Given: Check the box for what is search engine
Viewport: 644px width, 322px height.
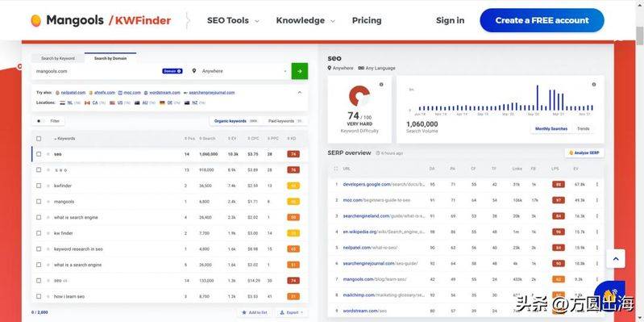Looking at the screenshot, I should coord(39,217).
